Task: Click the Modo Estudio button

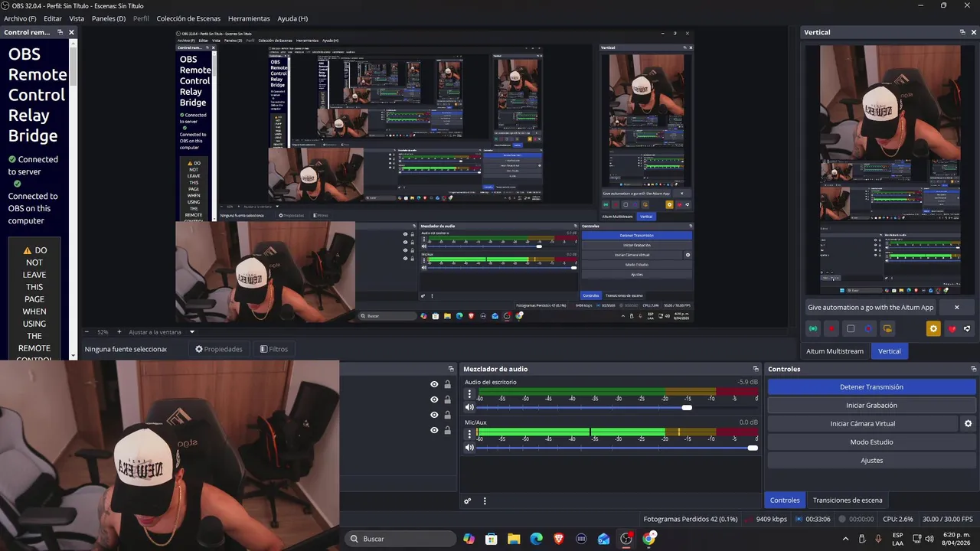Action: click(x=871, y=442)
